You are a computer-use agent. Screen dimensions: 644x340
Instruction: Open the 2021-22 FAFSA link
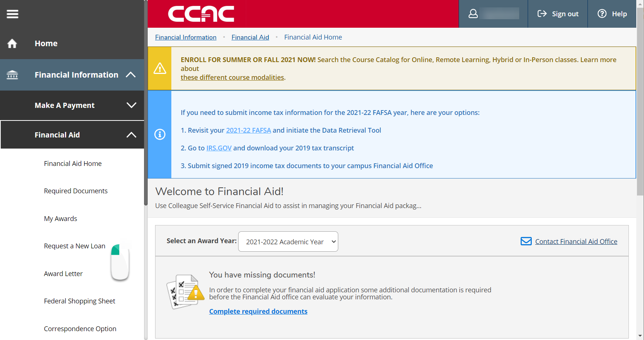(248, 130)
